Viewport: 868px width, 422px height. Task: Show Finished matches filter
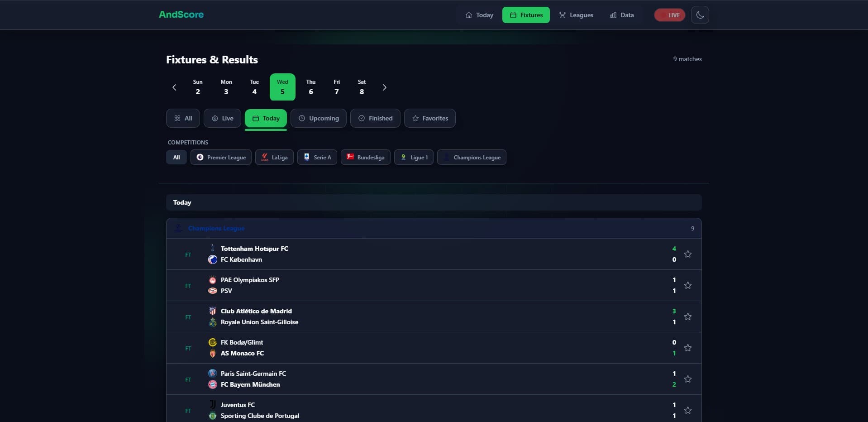coord(375,118)
